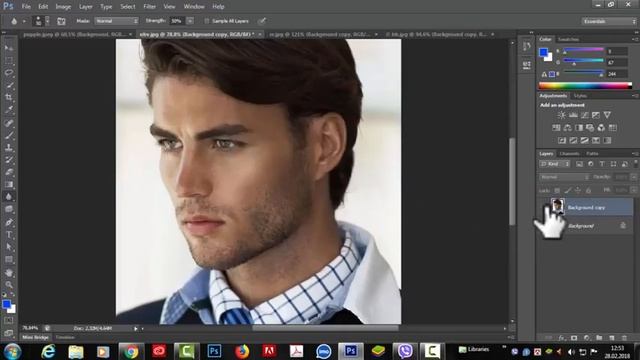Open the status bar info arrow

pos(136,328)
